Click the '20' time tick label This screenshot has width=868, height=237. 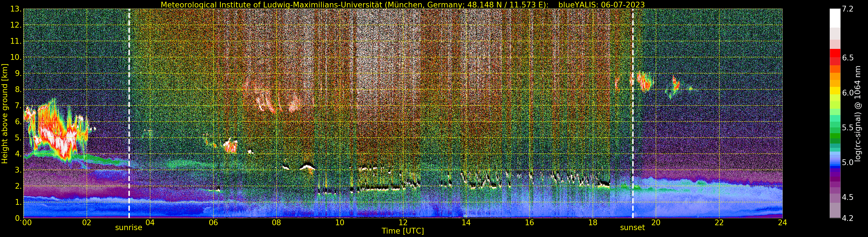pyautogui.click(x=656, y=223)
